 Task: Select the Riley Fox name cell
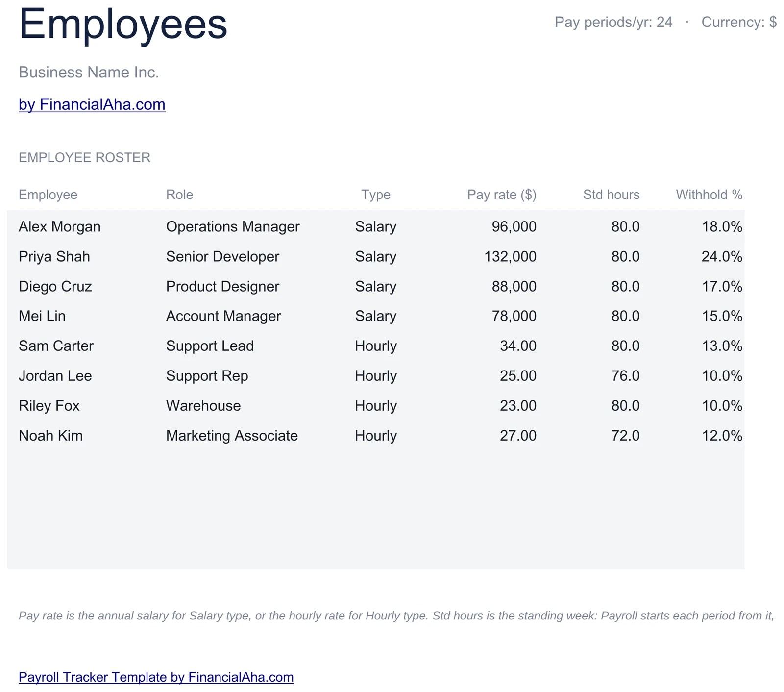[x=49, y=406]
